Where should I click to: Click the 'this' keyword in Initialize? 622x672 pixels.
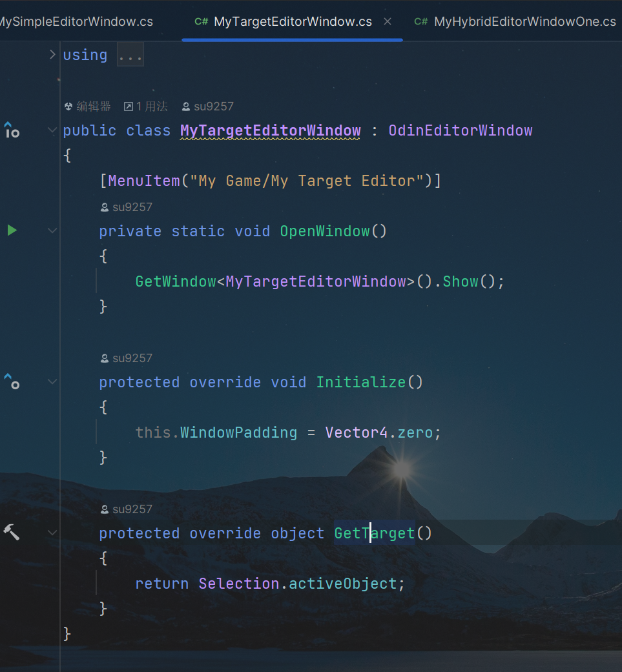click(x=154, y=433)
